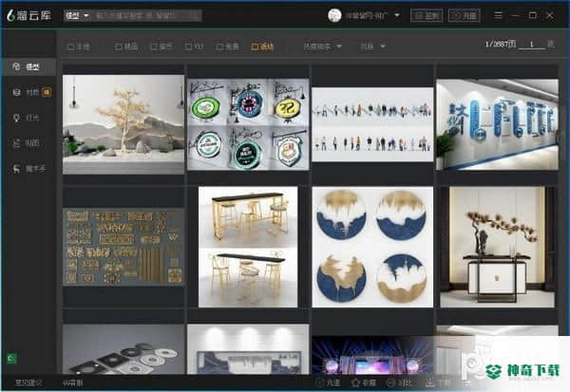Open the six round shop signs thumbnail
This screenshot has height=392, width=570.
point(248,124)
